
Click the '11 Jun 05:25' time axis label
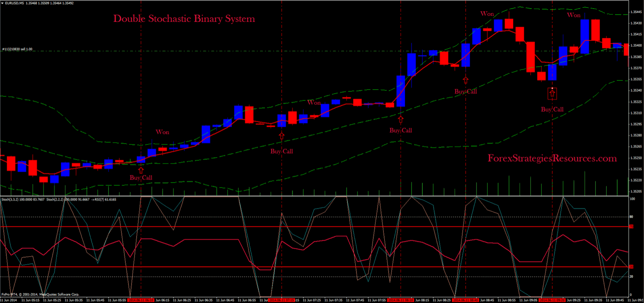click(52, 300)
